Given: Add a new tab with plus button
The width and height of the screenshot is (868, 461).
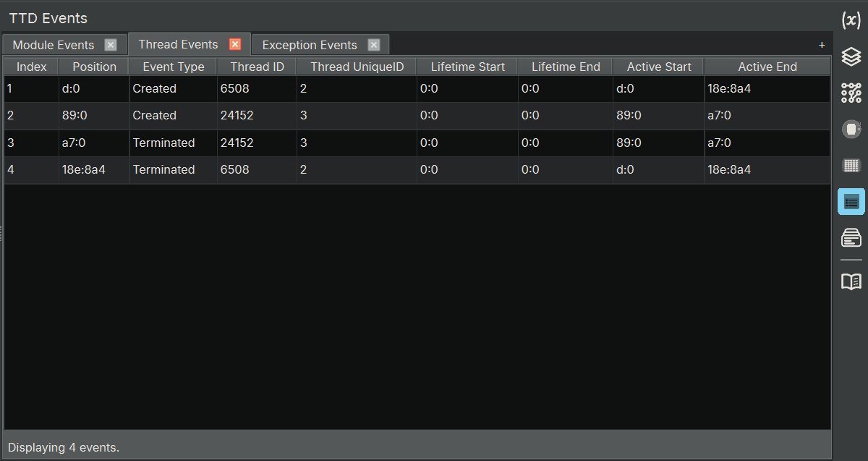Looking at the screenshot, I should click(822, 45).
